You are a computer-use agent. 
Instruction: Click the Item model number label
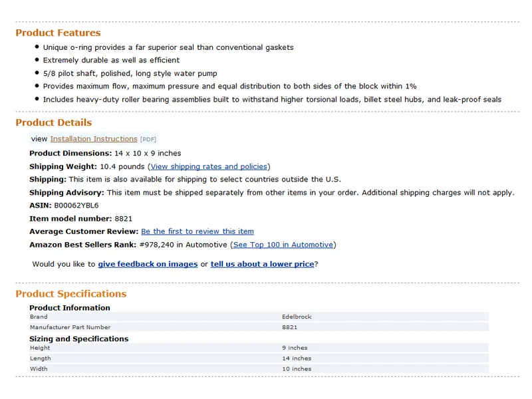pyautogui.click(x=70, y=218)
